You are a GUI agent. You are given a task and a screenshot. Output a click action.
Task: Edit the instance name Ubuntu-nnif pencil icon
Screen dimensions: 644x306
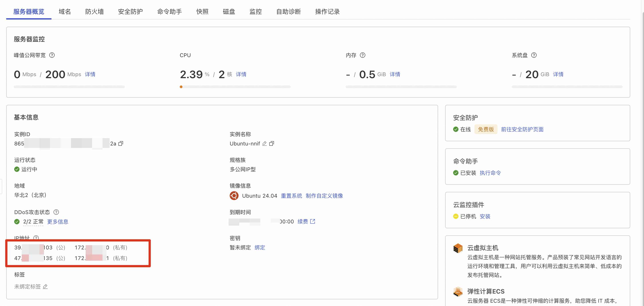(264, 144)
